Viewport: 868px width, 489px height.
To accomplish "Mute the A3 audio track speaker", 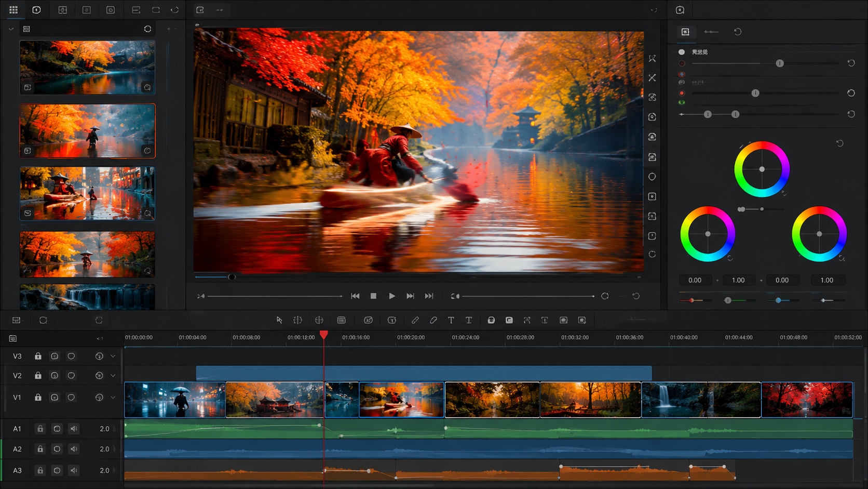I will [74, 470].
